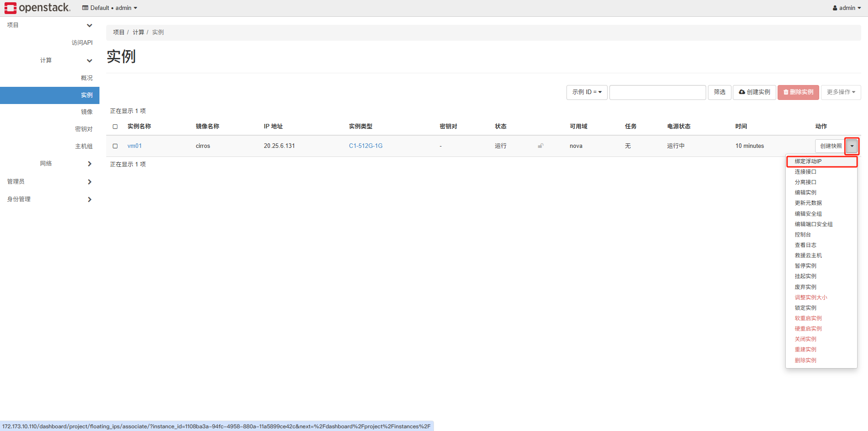
Task: Click the 实例名称 column header
Action: click(139, 127)
